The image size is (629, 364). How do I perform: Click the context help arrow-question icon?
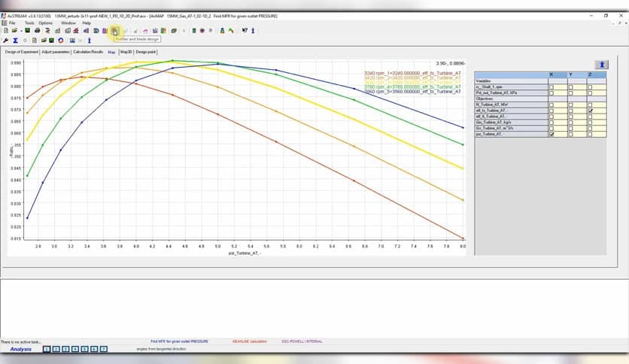tap(245, 31)
